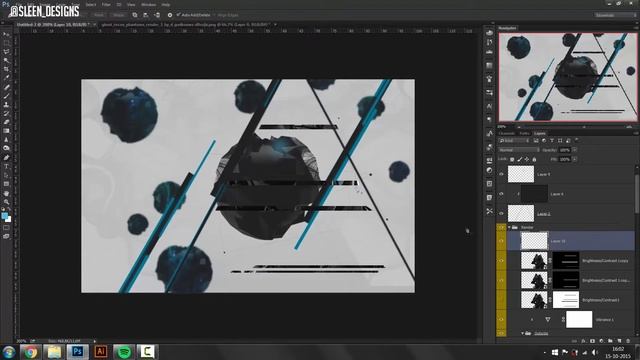Select the Brush tool

6,96
